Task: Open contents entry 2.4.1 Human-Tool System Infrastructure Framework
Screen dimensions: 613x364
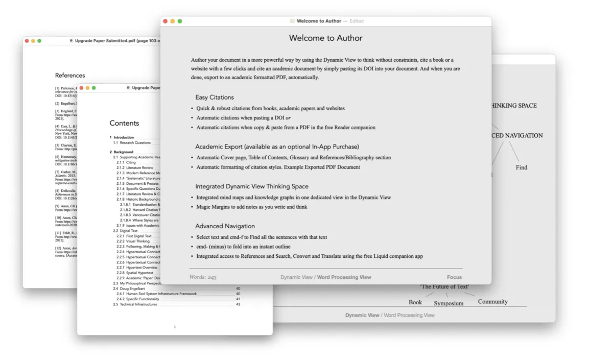Action: pyautogui.click(x=178, y=294)
